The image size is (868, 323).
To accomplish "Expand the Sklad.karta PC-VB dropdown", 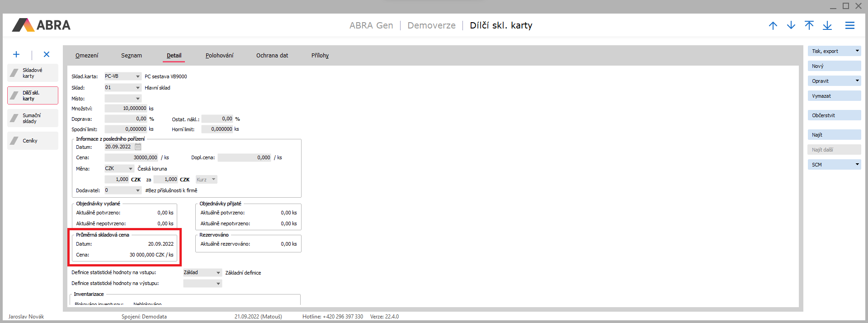I will pos(137,76).
